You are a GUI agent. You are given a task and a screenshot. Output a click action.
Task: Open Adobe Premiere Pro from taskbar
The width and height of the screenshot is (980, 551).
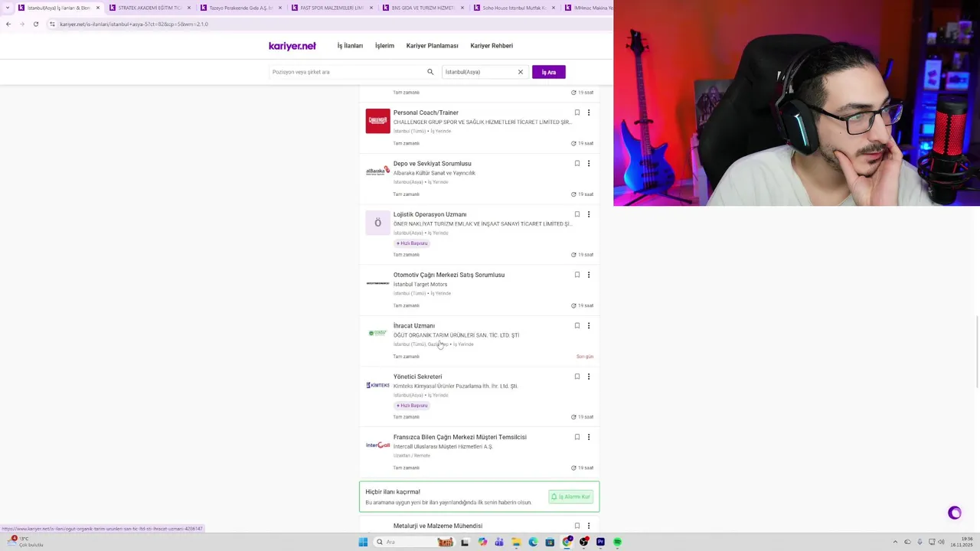tap(600, 542)
